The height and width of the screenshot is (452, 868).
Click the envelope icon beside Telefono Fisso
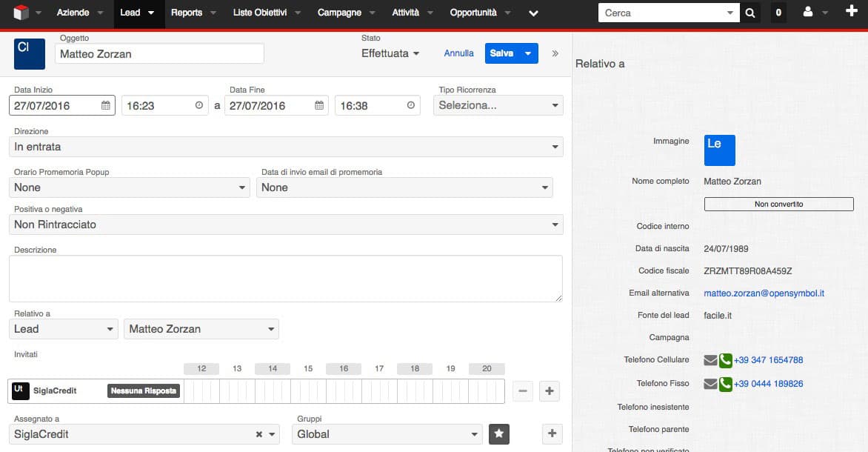710,385
